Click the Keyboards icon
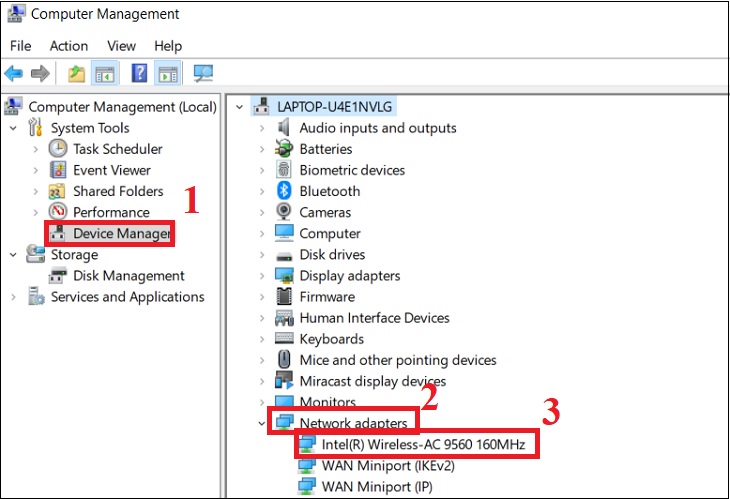Screen dimensions: 730x499 [x=284, y=338]
